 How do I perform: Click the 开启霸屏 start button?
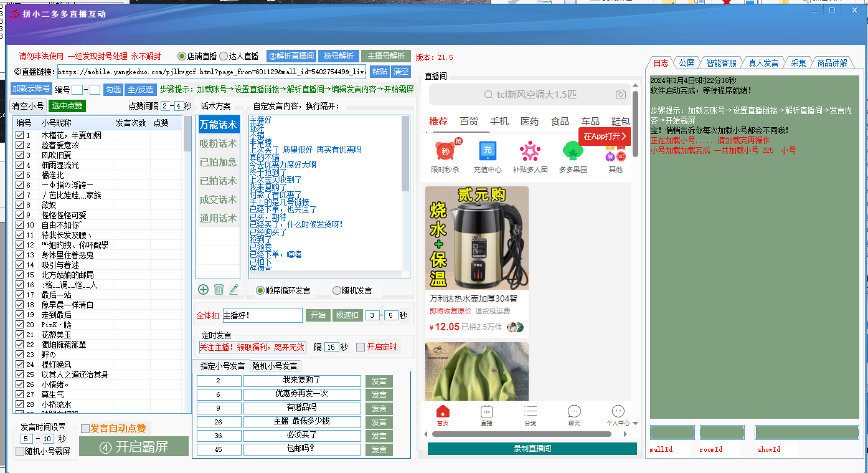pyautogui.click(x=134, y=446)
